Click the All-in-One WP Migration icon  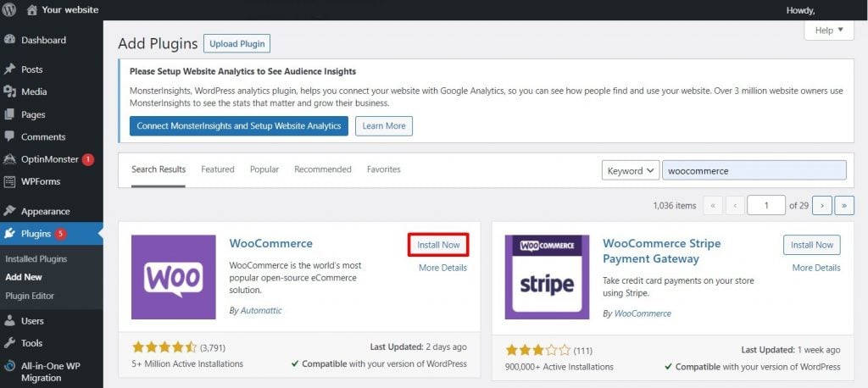[x=9, y=366]
